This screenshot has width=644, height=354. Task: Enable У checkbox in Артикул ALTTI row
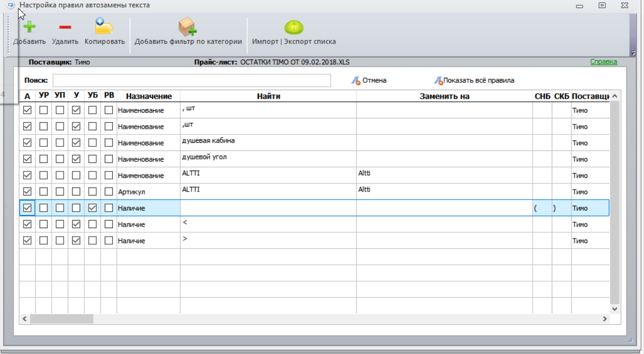click(x=76, y=192)
